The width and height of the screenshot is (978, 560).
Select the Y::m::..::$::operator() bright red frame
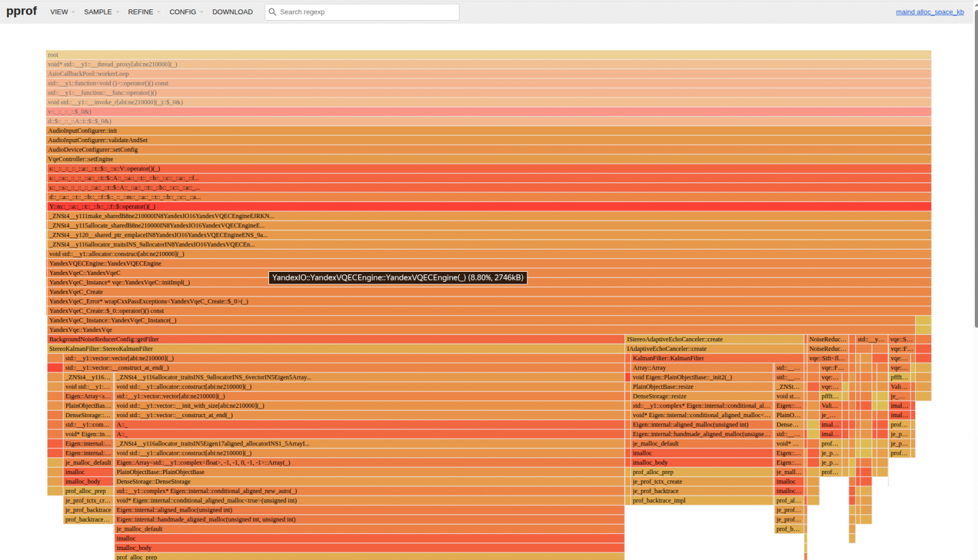tap(488, 207)
